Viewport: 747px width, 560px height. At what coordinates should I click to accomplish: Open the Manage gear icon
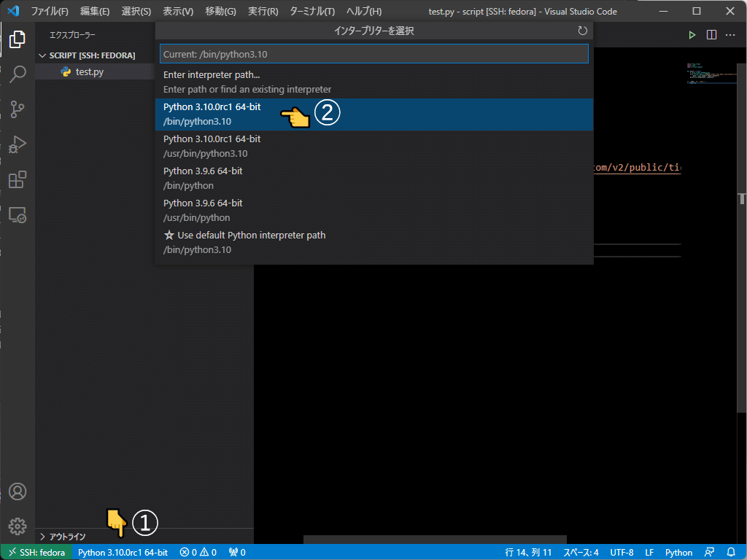(18, 526)
